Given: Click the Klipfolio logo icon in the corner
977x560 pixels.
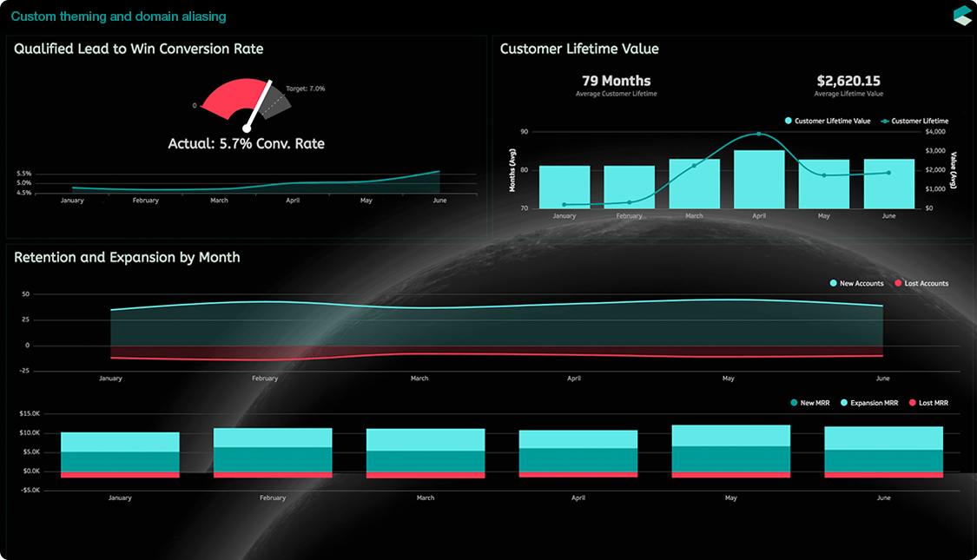Looking at the screenshot, I should pos(962,16).
